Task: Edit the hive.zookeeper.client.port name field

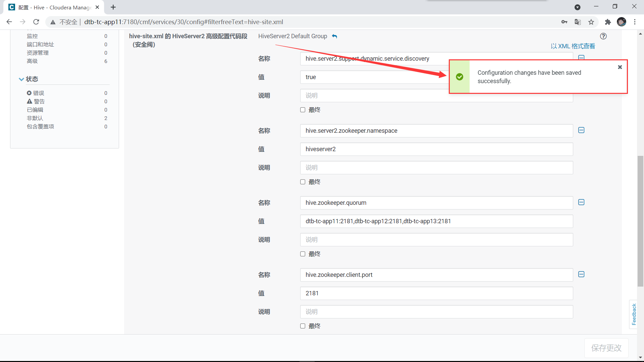Action: (x=436, y=275)
